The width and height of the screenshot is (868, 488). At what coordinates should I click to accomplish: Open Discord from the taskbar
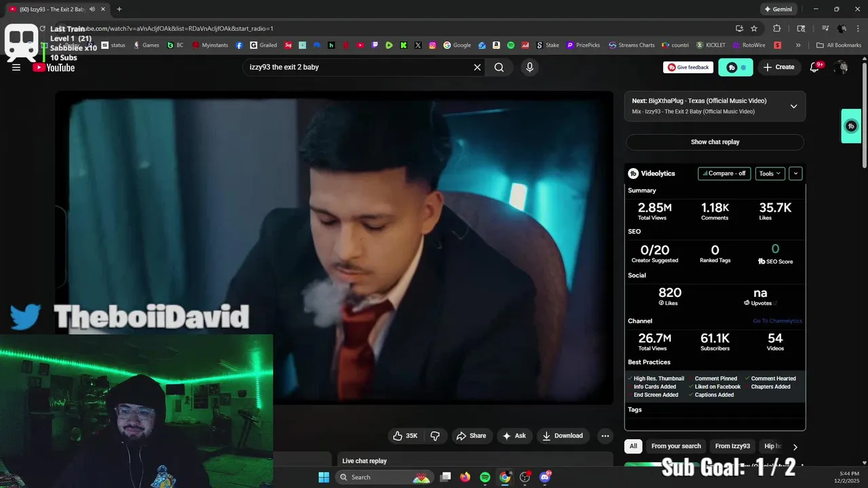click(x=545, y=477)
